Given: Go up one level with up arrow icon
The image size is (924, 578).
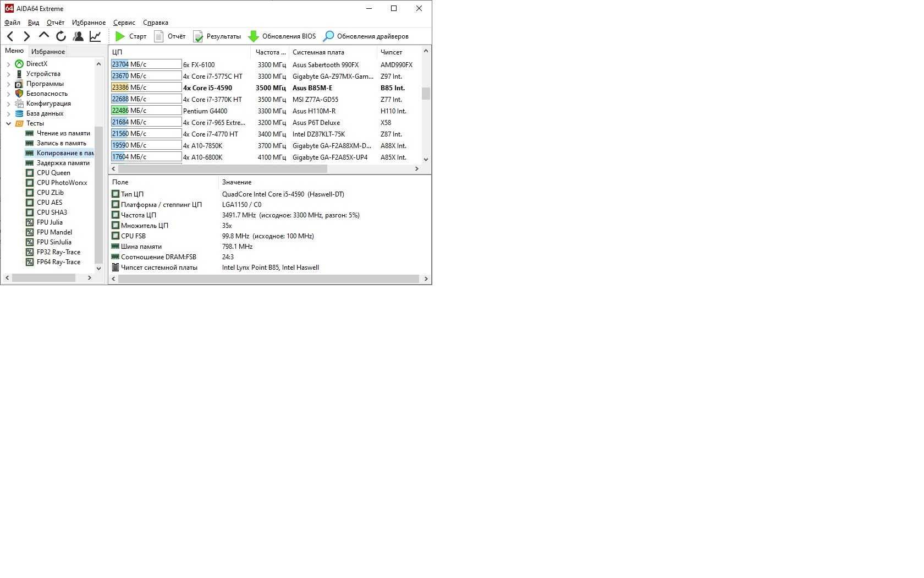Looking at the screenshot, I should click(x=44, y=36).
